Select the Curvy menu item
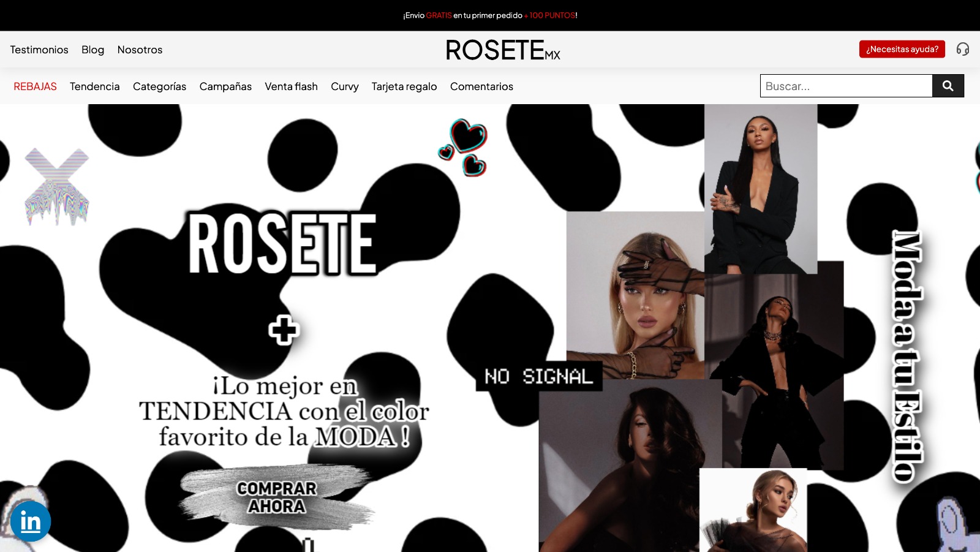980x552 pixels. click(x=345, y=86)
